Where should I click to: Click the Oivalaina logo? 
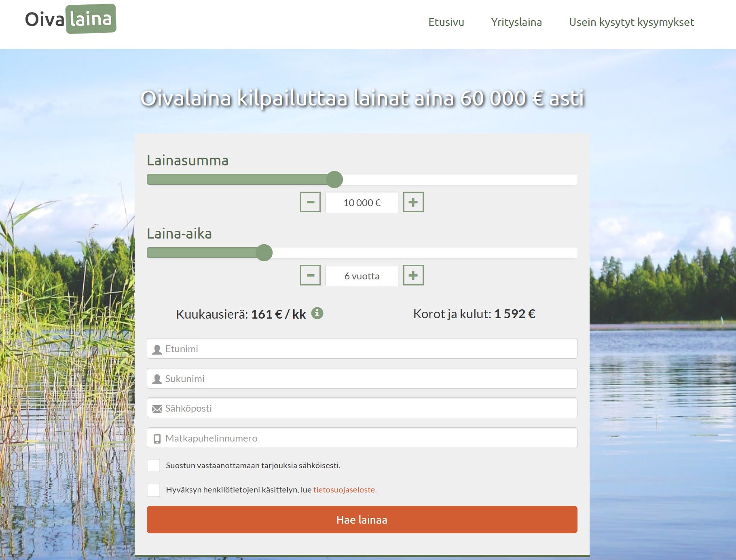point(71,19)
